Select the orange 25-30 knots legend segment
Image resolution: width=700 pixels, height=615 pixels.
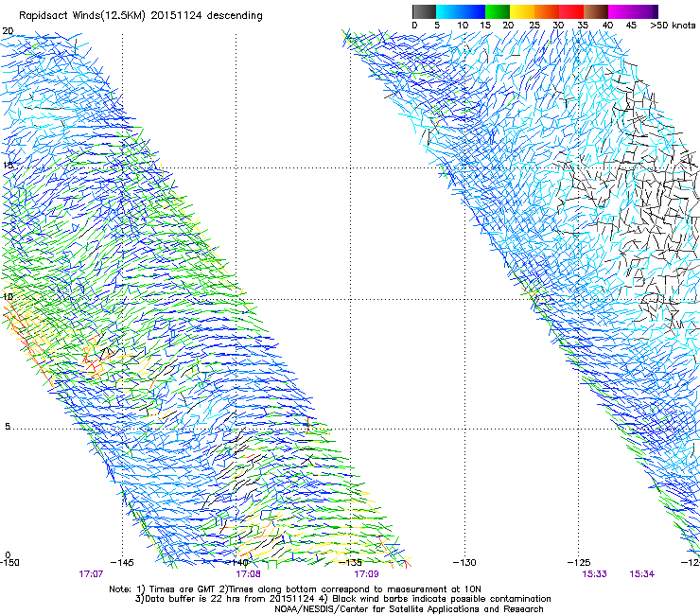[547, 11]
